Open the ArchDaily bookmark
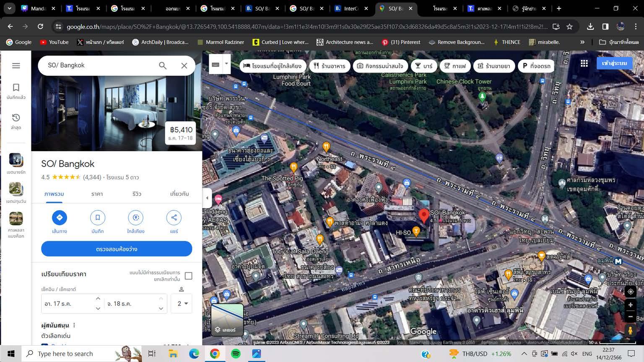 (160, 42)
